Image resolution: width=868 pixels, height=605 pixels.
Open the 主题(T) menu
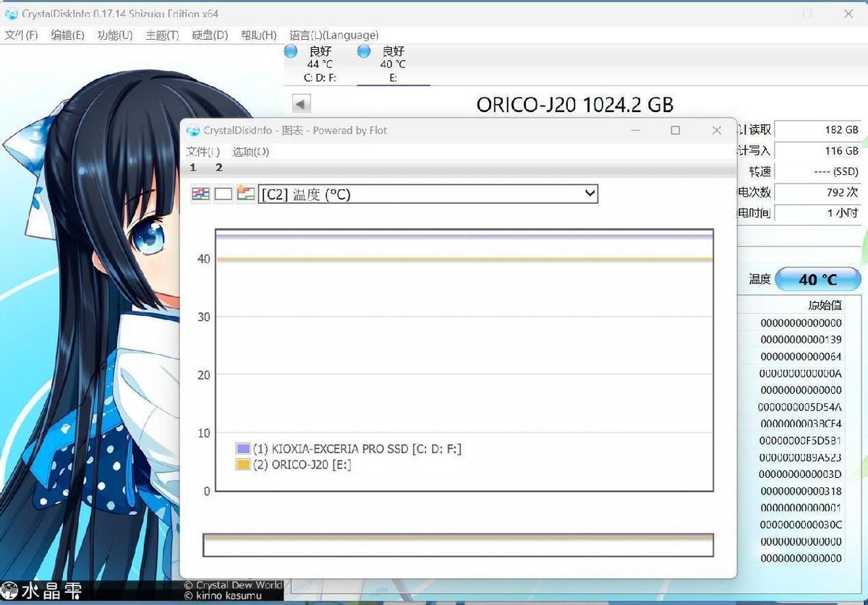tap(162, 35)
